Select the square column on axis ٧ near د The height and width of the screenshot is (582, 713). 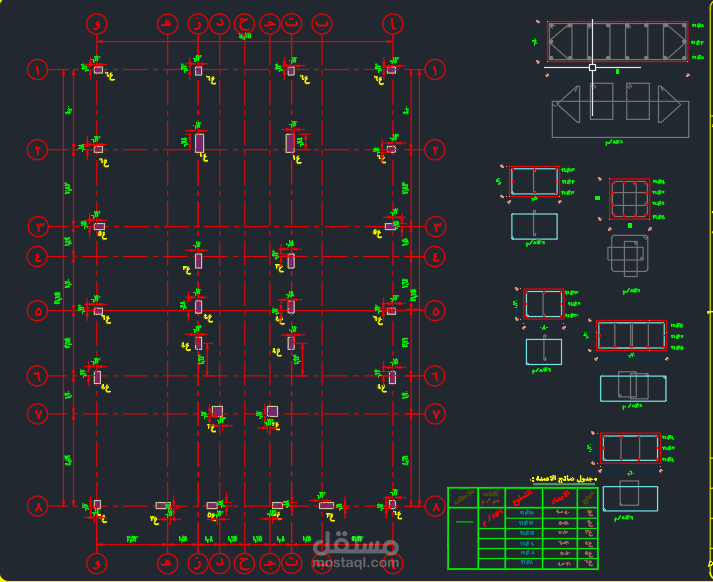click(x=217, y=411)
